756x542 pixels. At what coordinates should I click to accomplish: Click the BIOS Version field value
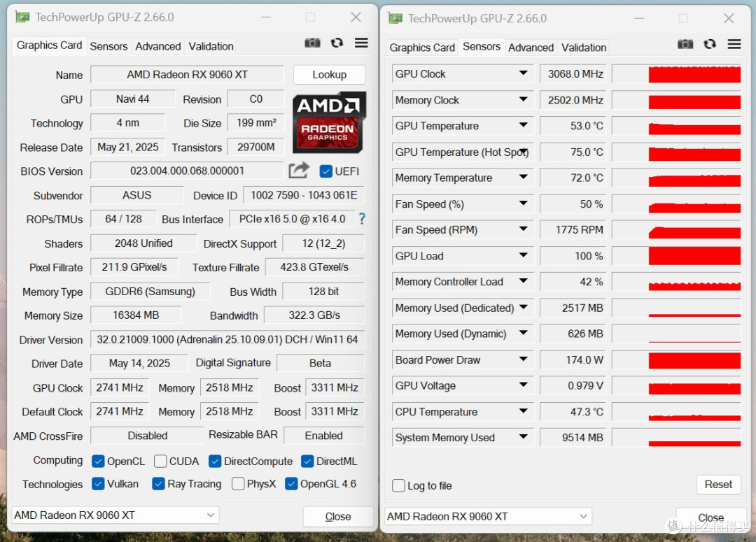pos(187,171)
